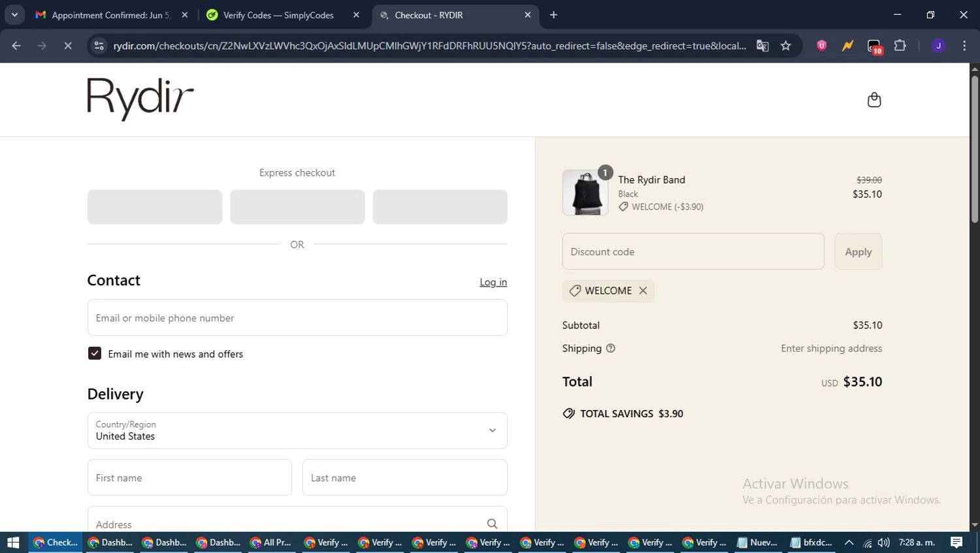Expand the Country/Region dropdown
Viewport: 980px width, 553px height.
297,430
